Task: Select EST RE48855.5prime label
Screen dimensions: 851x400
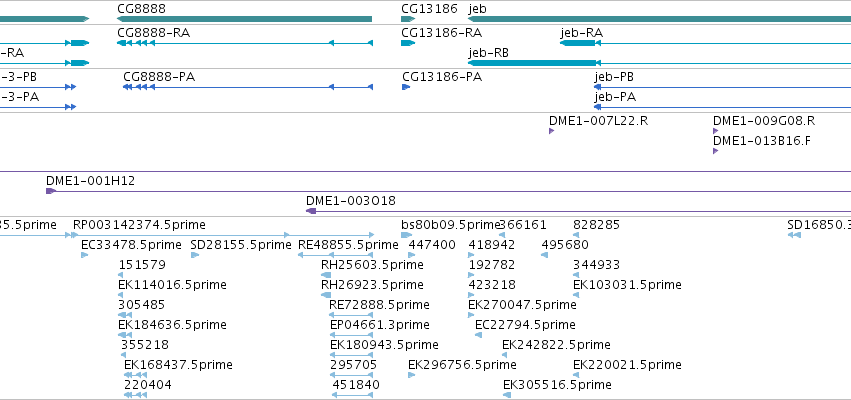Action: click(348, 245)
